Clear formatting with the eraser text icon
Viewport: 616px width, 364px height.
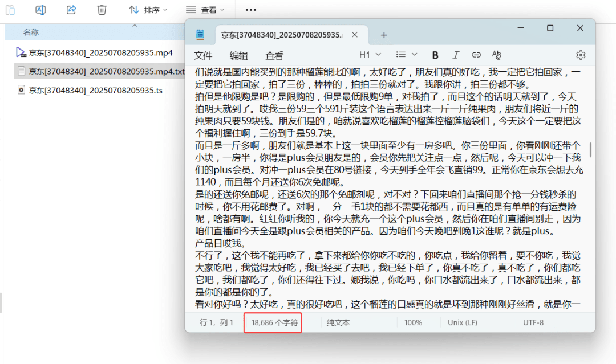[496, 55]
